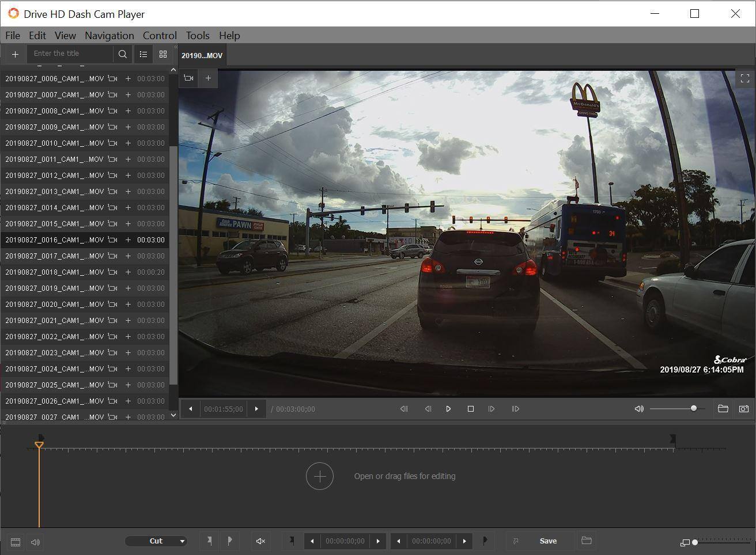Open the Navigation menu
The image size is (756, 555).
click(109, 36)
